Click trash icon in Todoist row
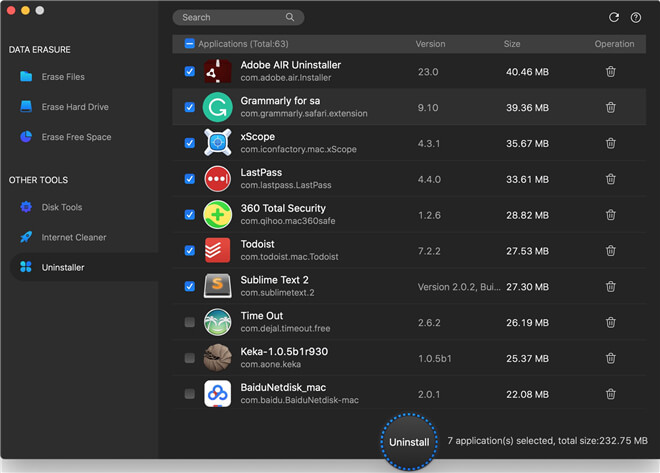 click(610, 250)
